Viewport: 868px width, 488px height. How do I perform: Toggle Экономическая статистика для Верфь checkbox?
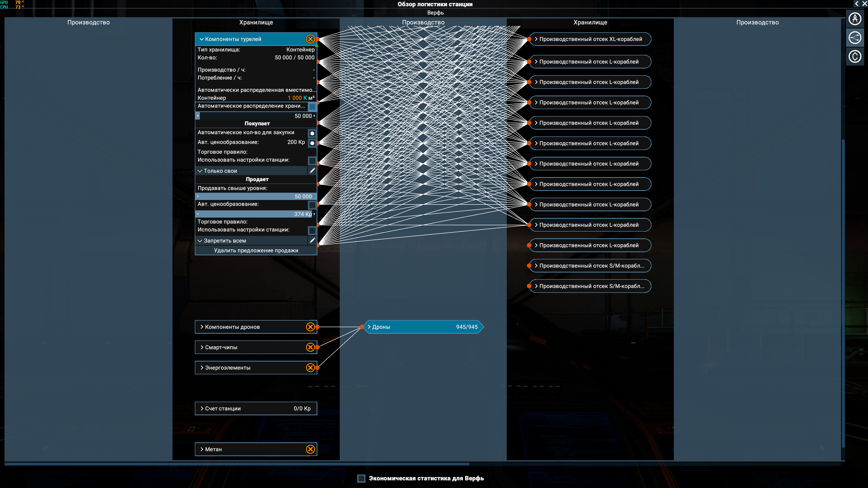point(361,478)
